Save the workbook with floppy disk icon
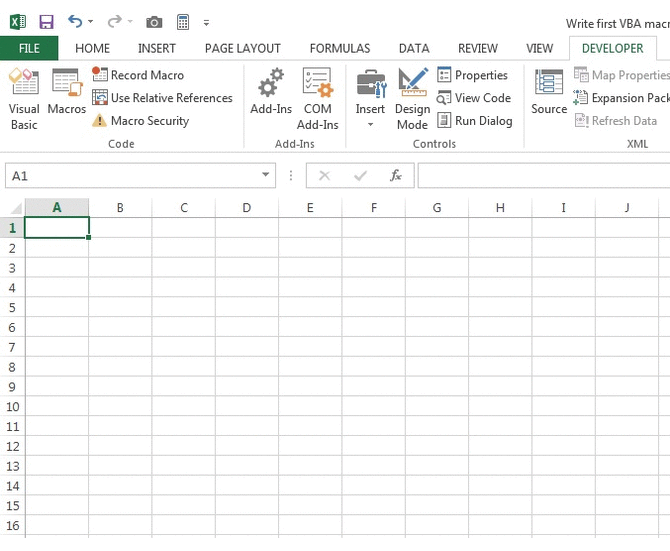 pyautogui.click(x=46, y=22)
